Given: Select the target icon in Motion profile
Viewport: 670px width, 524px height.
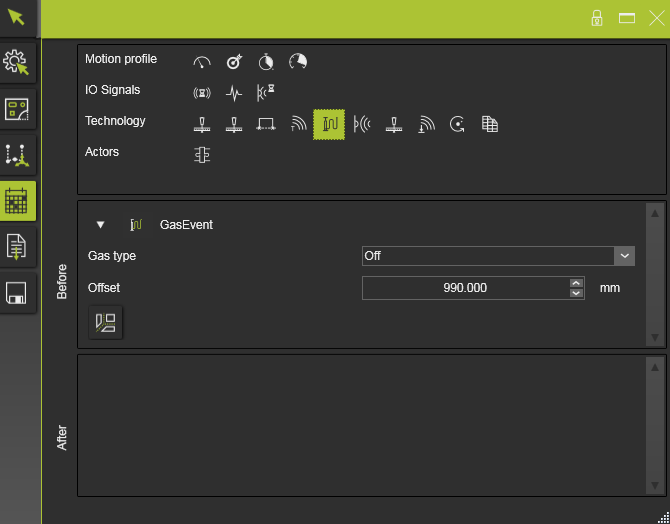Looking at the screenshot, I should pos(234,62).
